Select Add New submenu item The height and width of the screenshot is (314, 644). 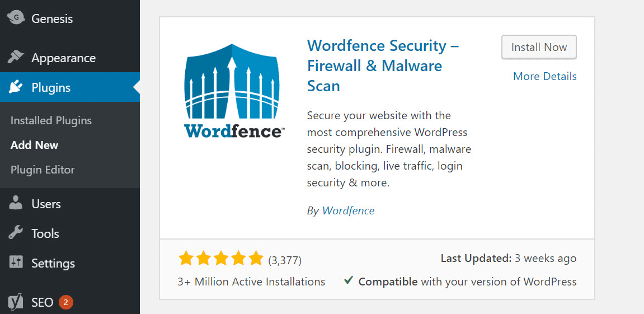click(x=34, y=145)
